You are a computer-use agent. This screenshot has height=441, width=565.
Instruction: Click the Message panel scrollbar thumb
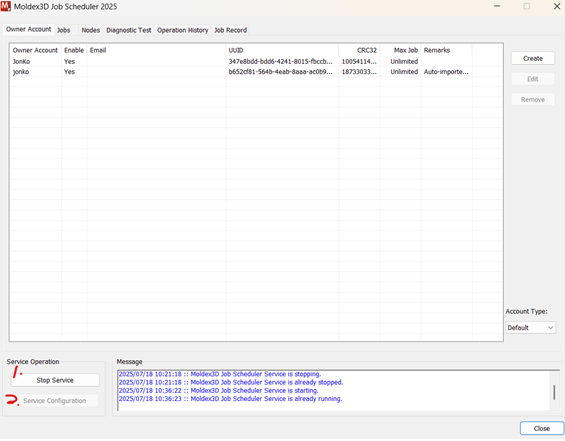pyautogui.click(x=554, y=392)
